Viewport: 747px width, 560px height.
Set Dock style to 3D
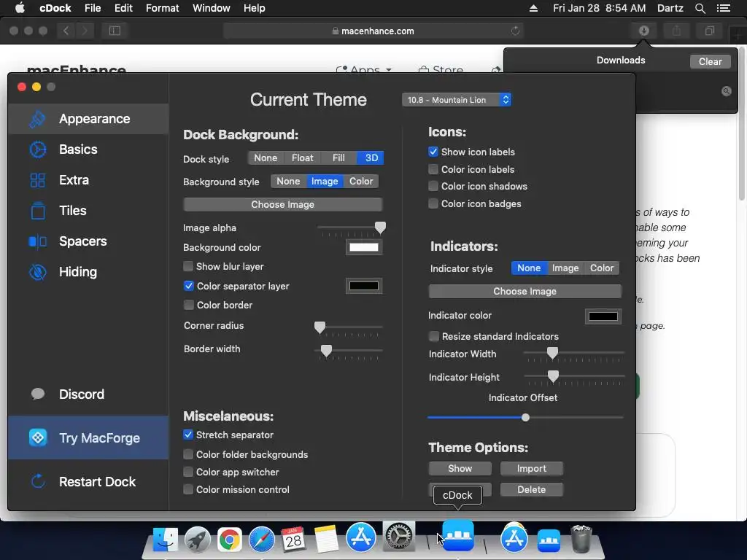pos(371,158)
